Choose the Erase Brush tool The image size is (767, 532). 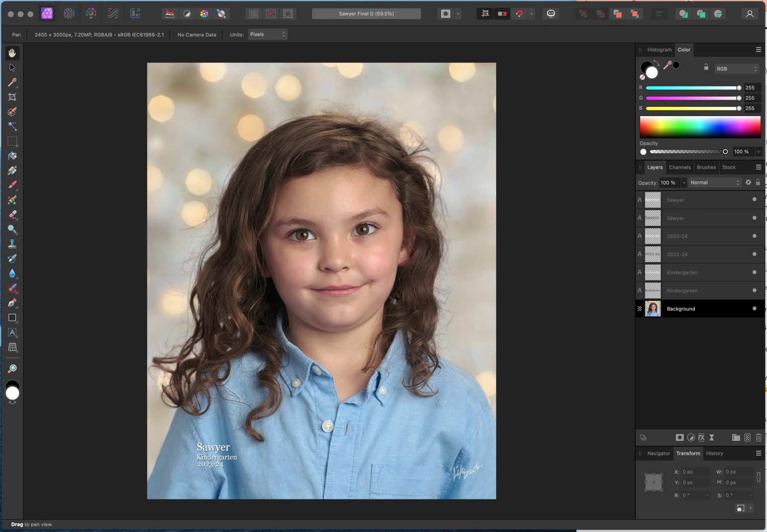tap(12, 215)
